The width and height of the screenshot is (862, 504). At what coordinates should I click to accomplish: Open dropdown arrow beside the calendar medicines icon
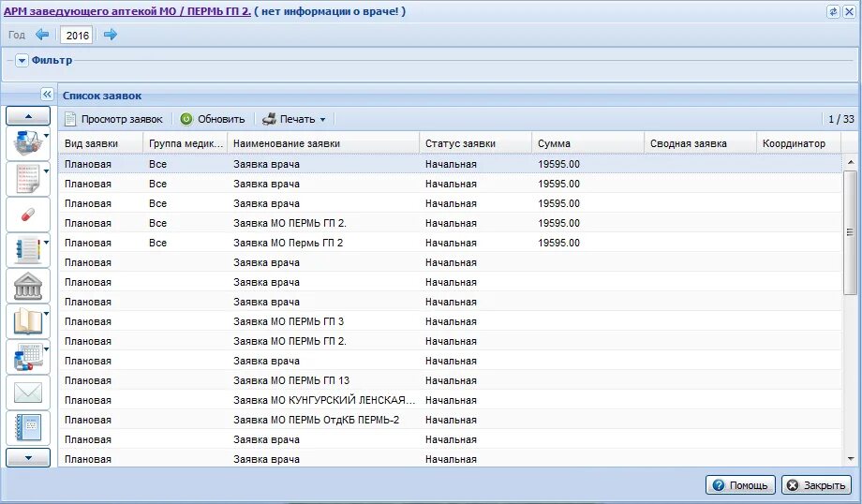click(46, 349)
